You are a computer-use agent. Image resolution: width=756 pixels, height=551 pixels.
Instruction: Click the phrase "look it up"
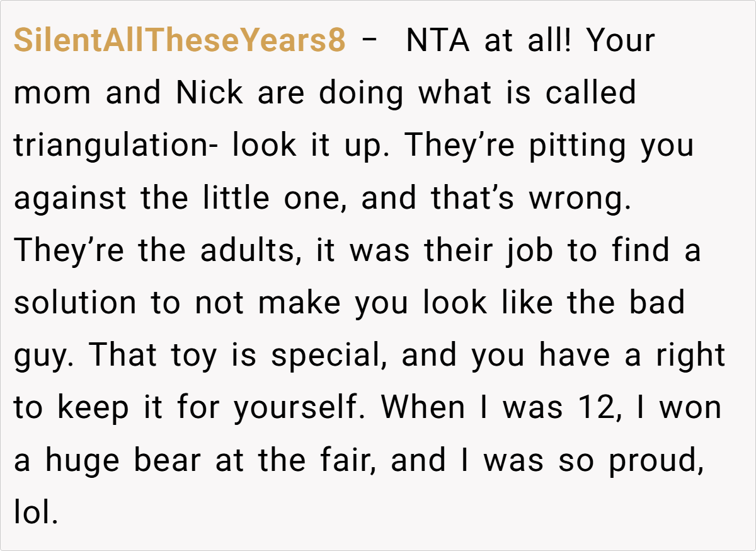pos(312,146)
